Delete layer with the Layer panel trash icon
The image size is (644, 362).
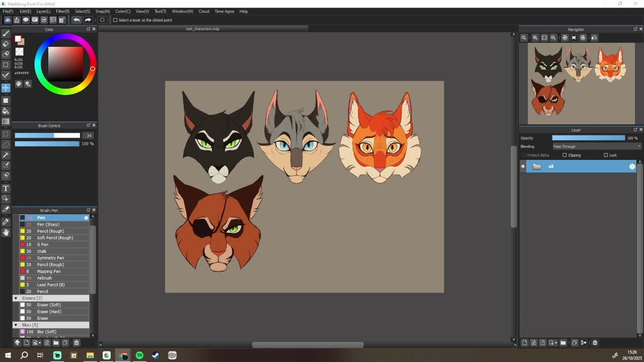(x=595, y=343)
